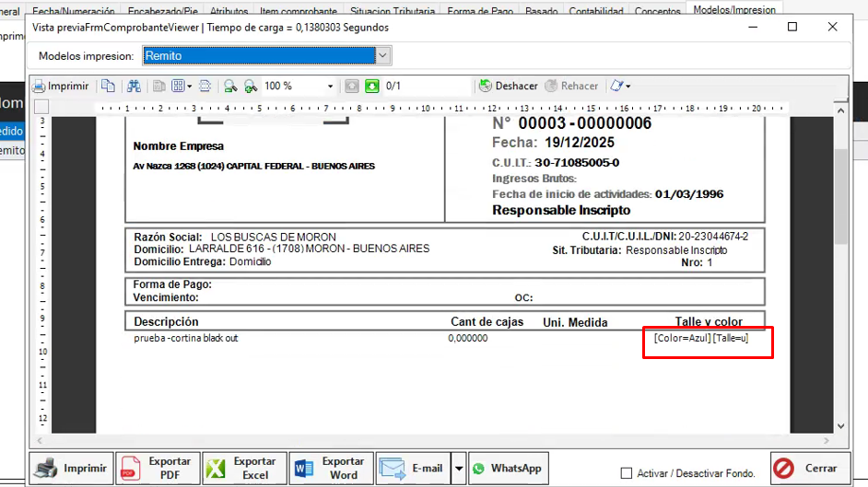Click Exportar Word button
The width and height of the screenshot is (868, 487).
point(331,469)
